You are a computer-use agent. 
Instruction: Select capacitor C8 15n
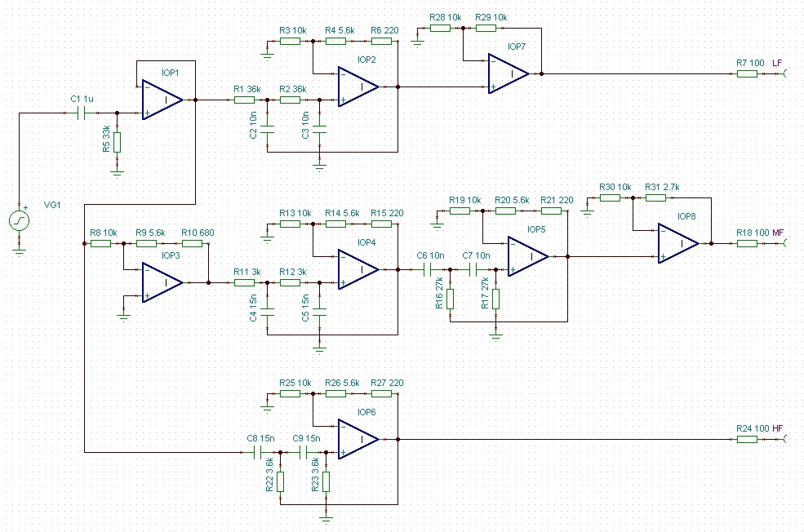(x=258, y=453)
